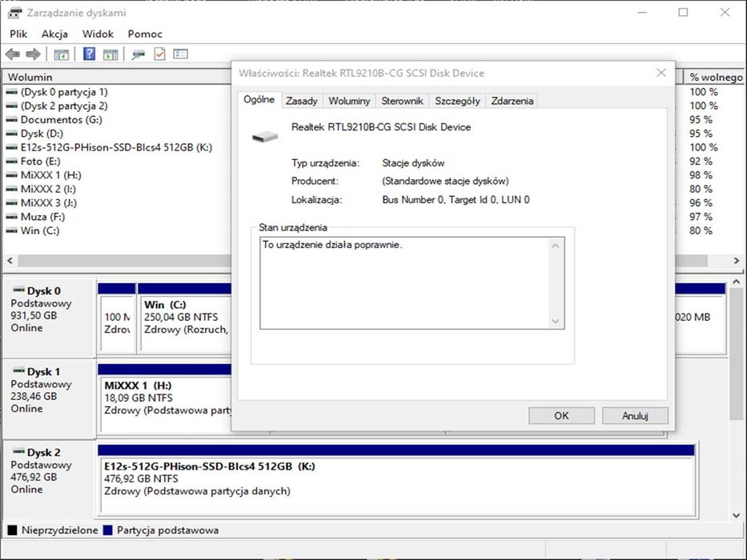Click the checkmark document toolbar icon
This screenshot has height=560, width=747.
pyautogui.click(x=159, y=54)
